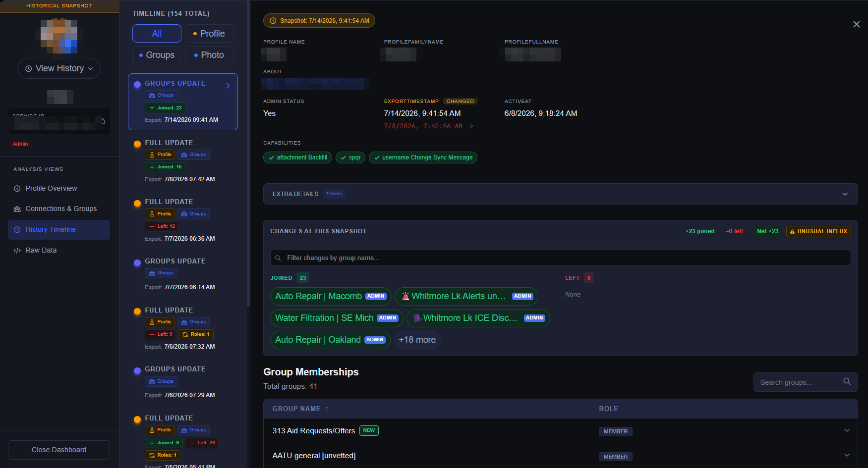Filter timeline to Profile events

pos(209,34)
